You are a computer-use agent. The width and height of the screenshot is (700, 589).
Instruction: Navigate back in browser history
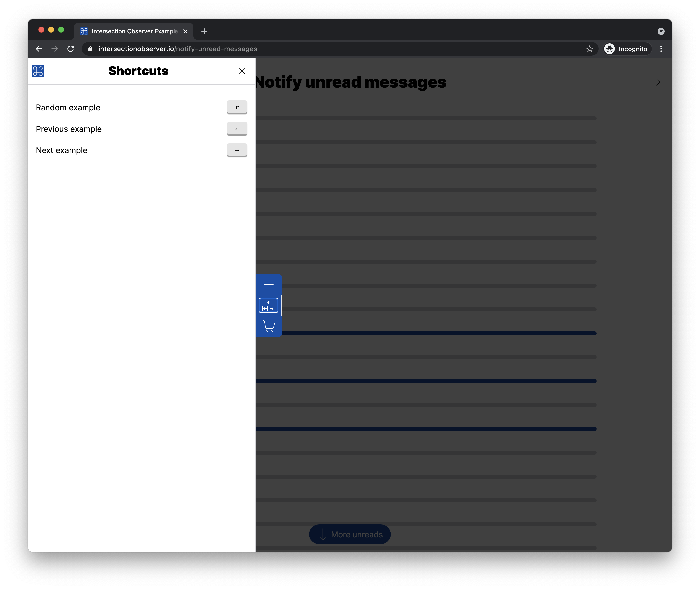pos(39,49)
